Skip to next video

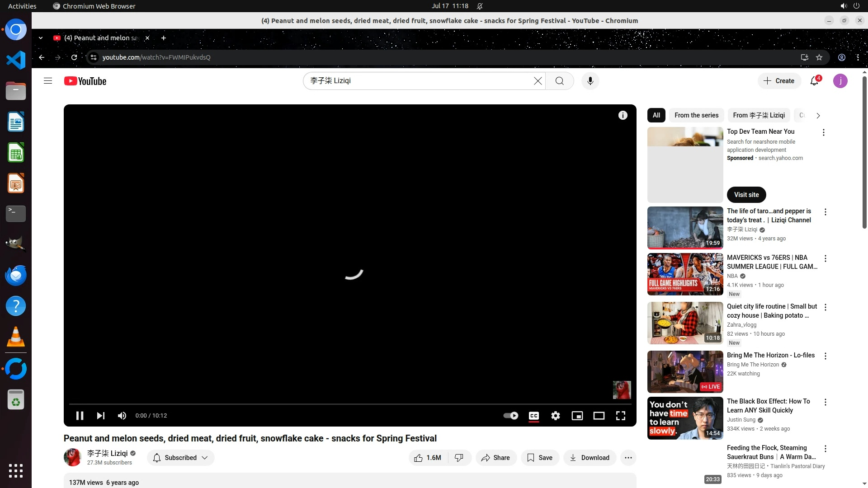click(x=100, y=416)
